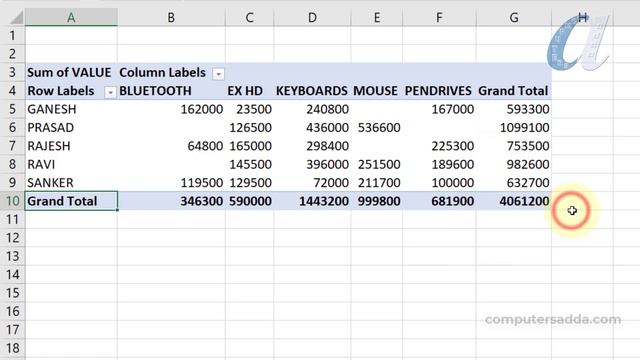This screenshot has width=640, height=360.
Task: Select cell with value 119500
Action: (x=171, y=182)
